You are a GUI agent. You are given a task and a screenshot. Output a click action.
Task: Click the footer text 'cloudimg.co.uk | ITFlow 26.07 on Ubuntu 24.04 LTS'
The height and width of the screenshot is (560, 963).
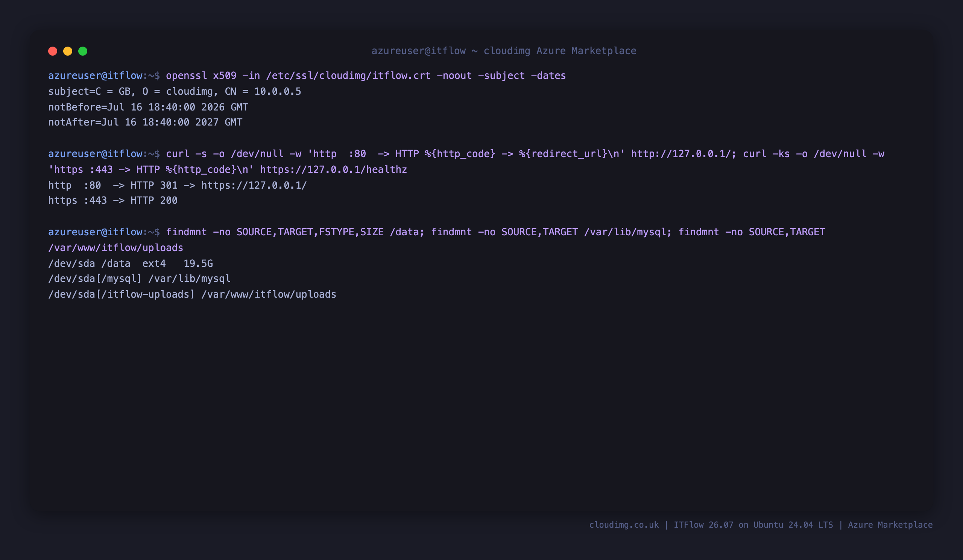(x=711, y=525)
